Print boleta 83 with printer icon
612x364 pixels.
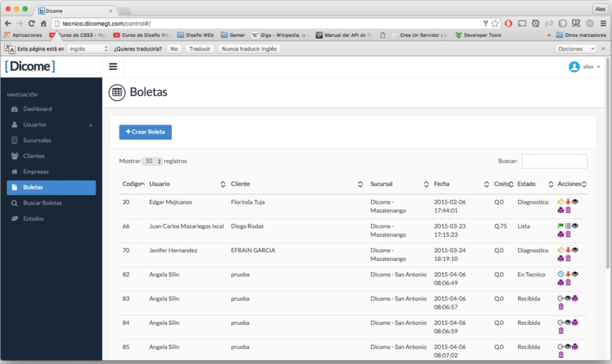[x=575, y=298]
